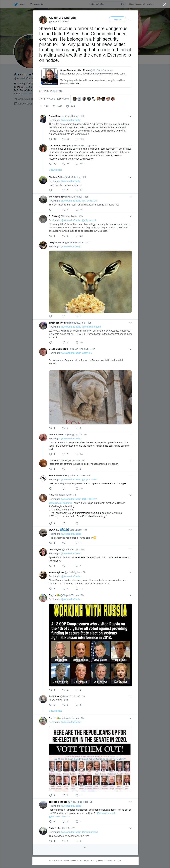170x868 pixels.
Task: Show replies under Alexandra Chalupa's follow-up reply
Action: point(55,170)
